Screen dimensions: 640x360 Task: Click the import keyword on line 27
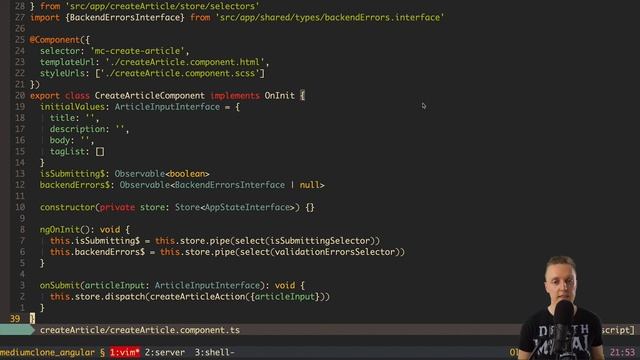[x=45, y=18]
